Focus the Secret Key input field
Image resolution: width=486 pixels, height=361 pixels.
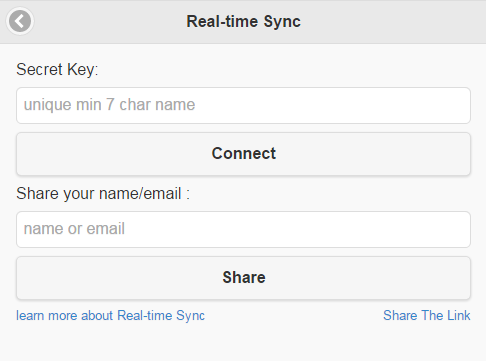click(x=243, y=105)
